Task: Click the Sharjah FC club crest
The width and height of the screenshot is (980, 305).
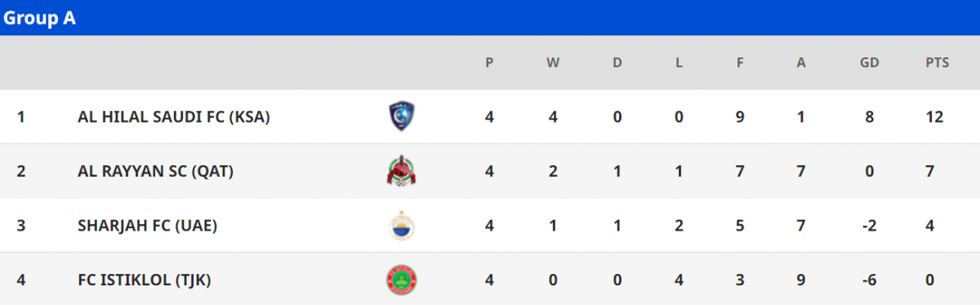Action: (401, 226)
